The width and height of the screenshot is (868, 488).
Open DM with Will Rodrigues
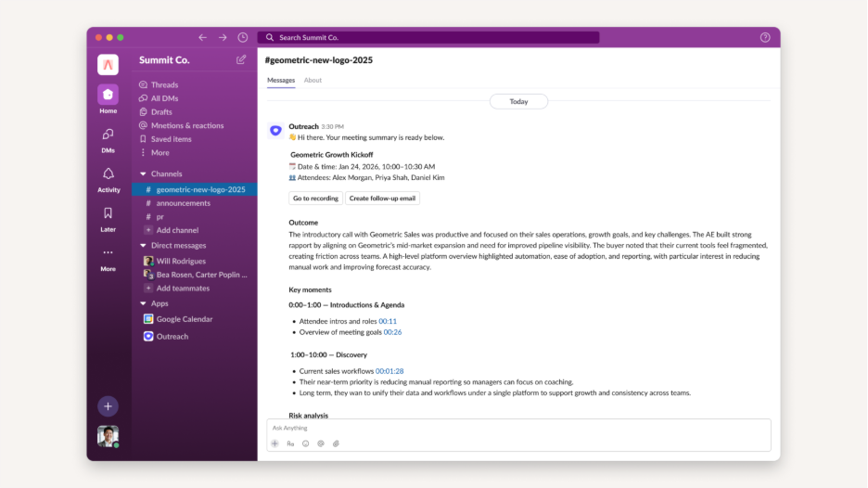[175, 261]
